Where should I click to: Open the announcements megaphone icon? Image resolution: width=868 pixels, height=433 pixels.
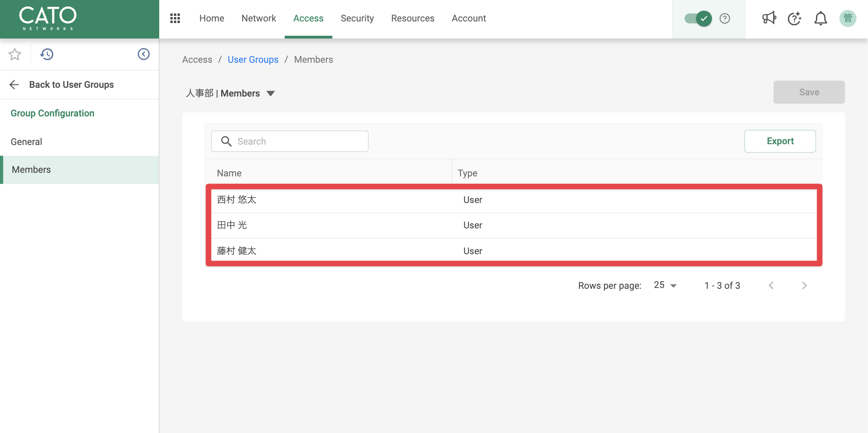[x=769, y=18]
